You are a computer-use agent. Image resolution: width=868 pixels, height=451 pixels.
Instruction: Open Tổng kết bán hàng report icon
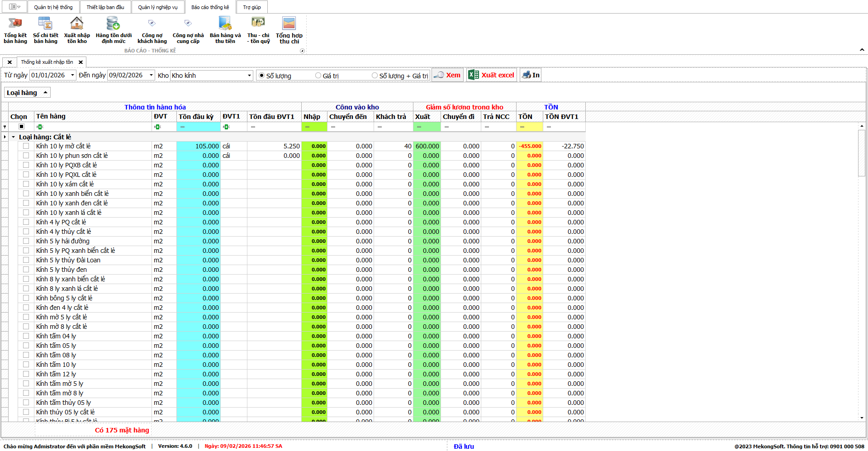click(x=15, y=24)
